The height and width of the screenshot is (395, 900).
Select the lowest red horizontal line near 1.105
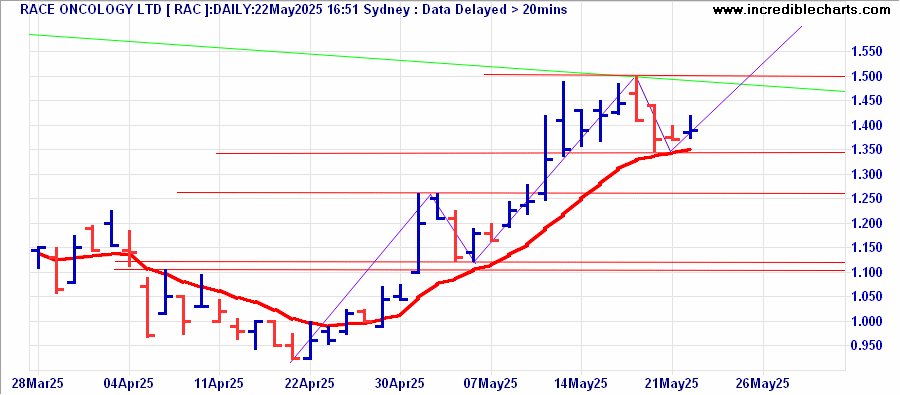click(x=480, y=270)
